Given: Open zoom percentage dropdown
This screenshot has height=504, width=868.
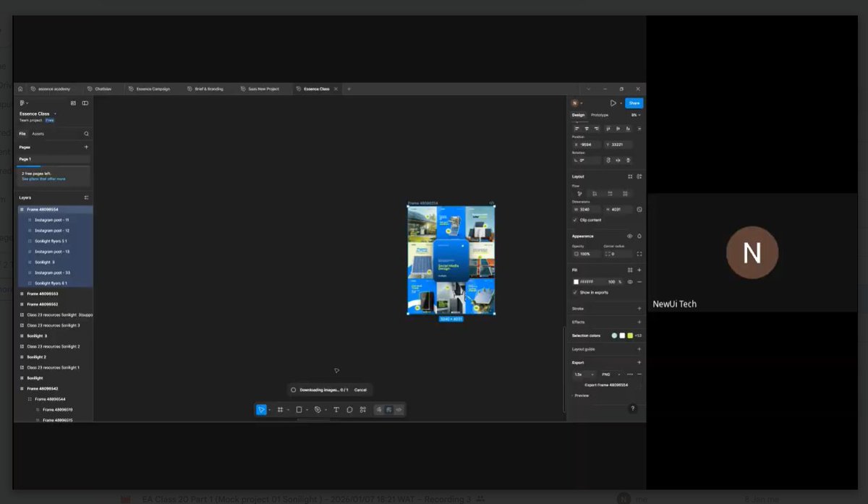Looking at the screenshot, I should (x=636, y=115).
